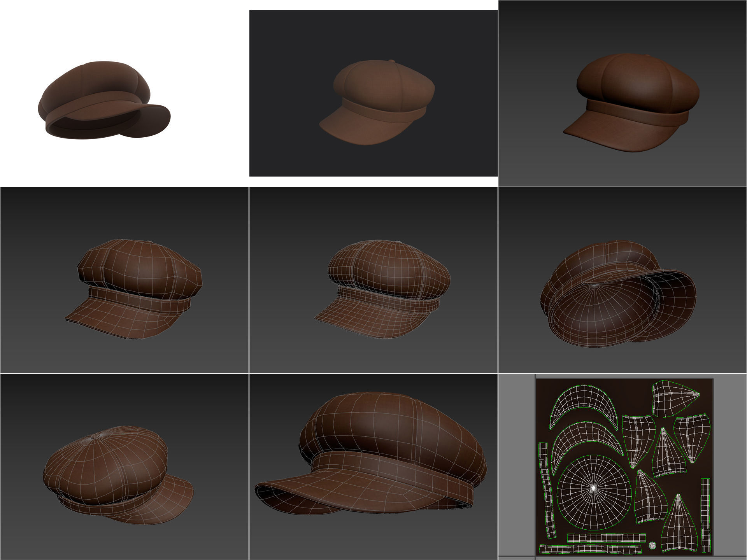Open the UV layout texture map image
The height and width of the screenshot is (560, 747).
(x=622, y=467)
